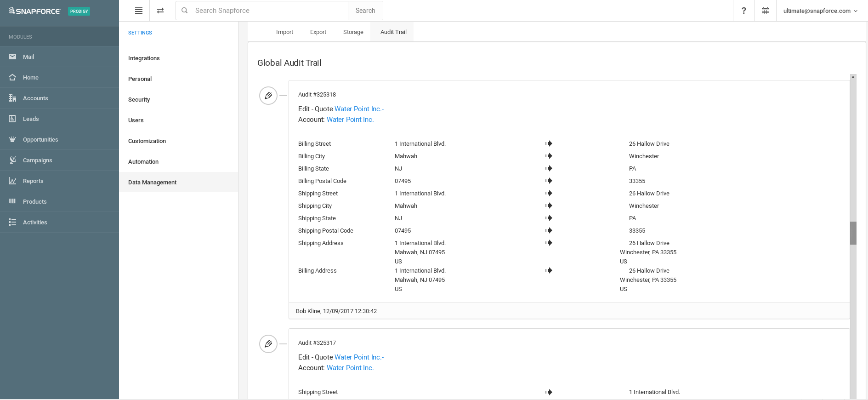Click the arrow icon in Billing Address row

[x=548, y=270]
